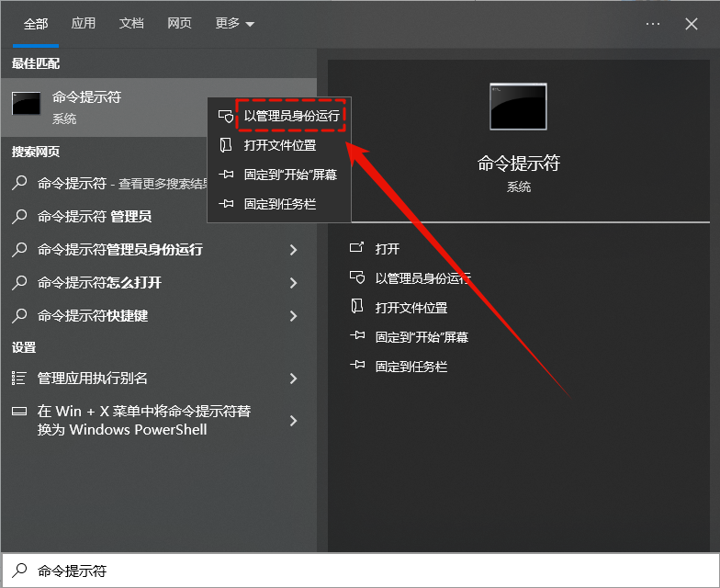Image resolution: width=720 pixels, height=588 pixels.
Task: Open the 更多 dropdown tab
Action: pyautogui.click(x=235, y=23)
